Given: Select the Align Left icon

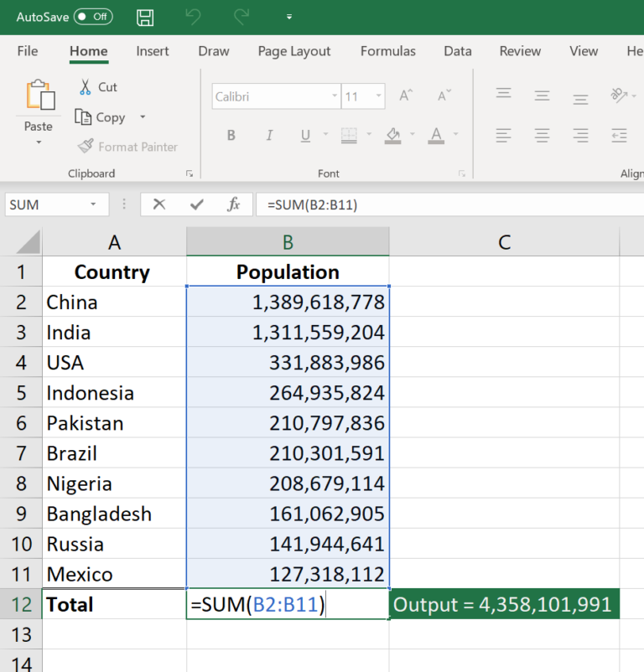Looking at the screenshot, I should [x=503, y=135].
